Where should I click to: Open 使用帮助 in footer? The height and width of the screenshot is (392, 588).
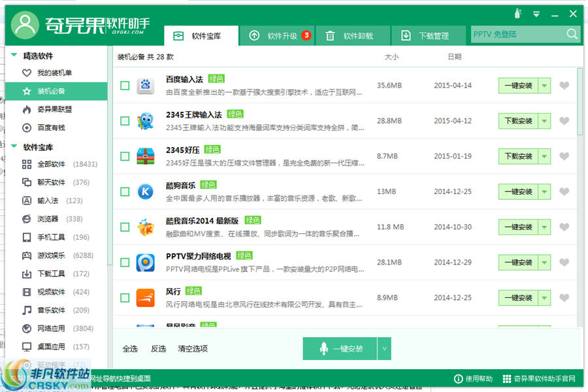click(x=473, y=379)
